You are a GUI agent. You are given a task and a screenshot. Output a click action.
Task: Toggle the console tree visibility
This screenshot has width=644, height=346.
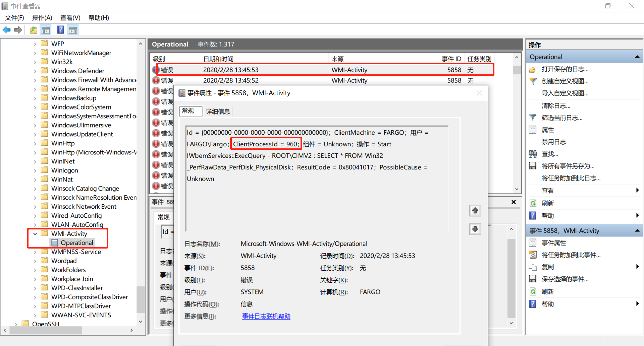coord(46,30)
